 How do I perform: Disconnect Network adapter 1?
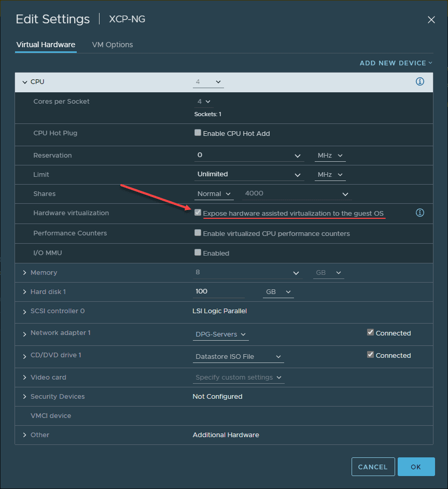tap(370, 332)
